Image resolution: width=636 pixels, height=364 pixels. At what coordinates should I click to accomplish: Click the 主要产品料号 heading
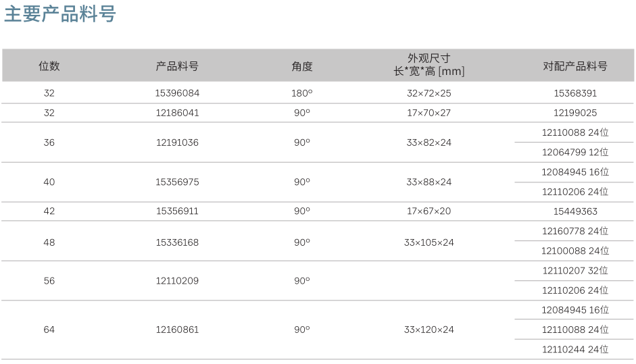click(60, 14)
